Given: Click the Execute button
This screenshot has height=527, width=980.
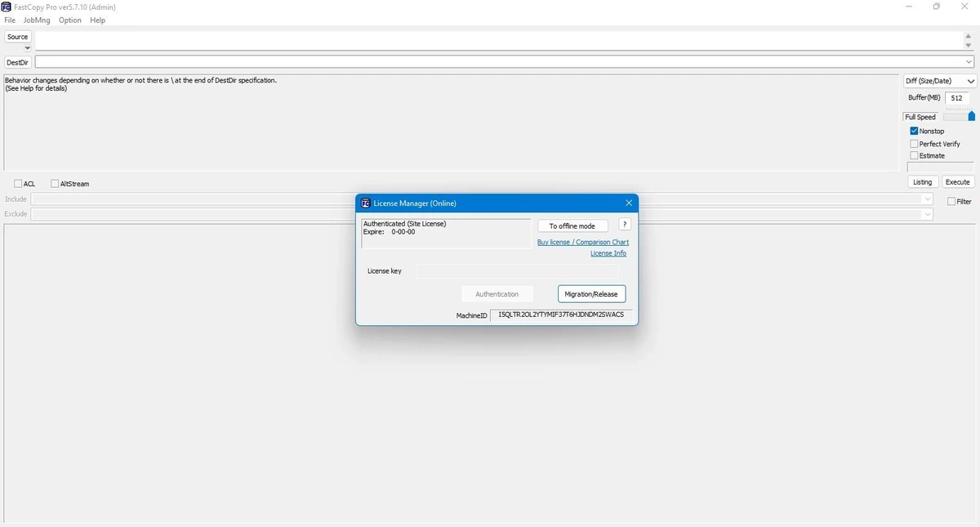Looking at the screenshot, I should tap(958, 182).
